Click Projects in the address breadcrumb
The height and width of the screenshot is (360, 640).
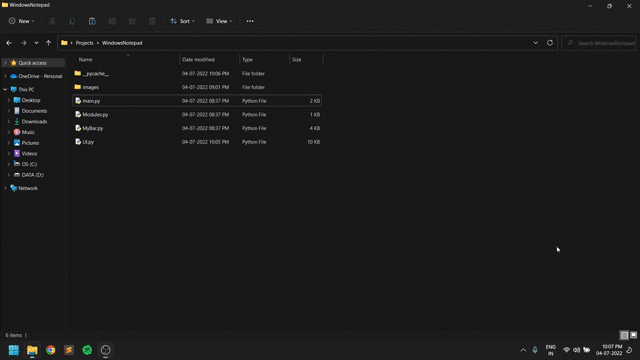tap(84, 43)
